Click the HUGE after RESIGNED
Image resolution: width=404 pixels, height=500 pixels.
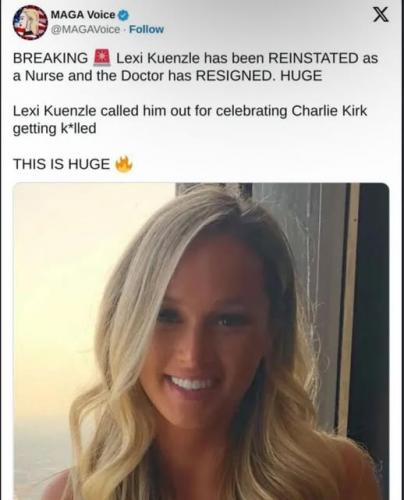pos(301,76)
